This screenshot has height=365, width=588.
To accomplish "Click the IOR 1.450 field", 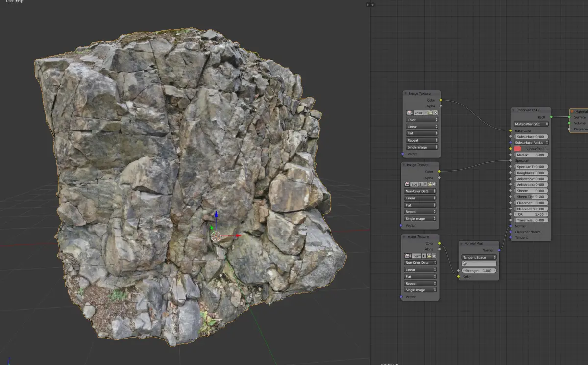I will 531,214.
